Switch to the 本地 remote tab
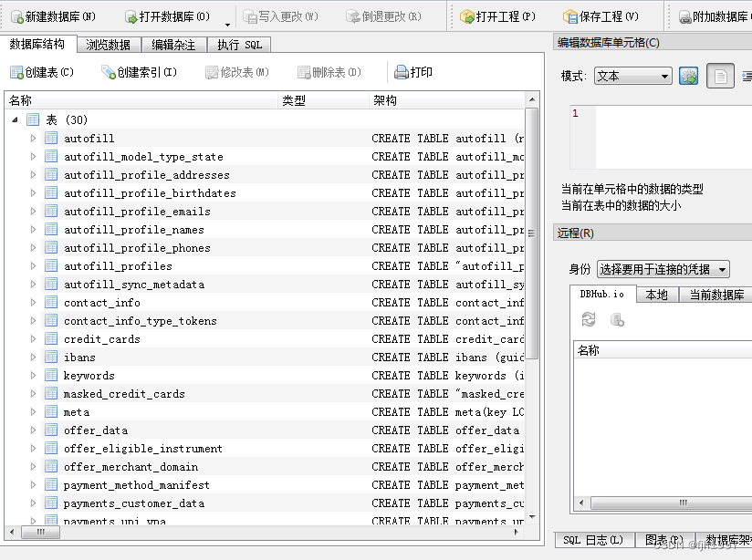Image resolution: width=752 pixels, height=560 pixels. coord(656,295)
